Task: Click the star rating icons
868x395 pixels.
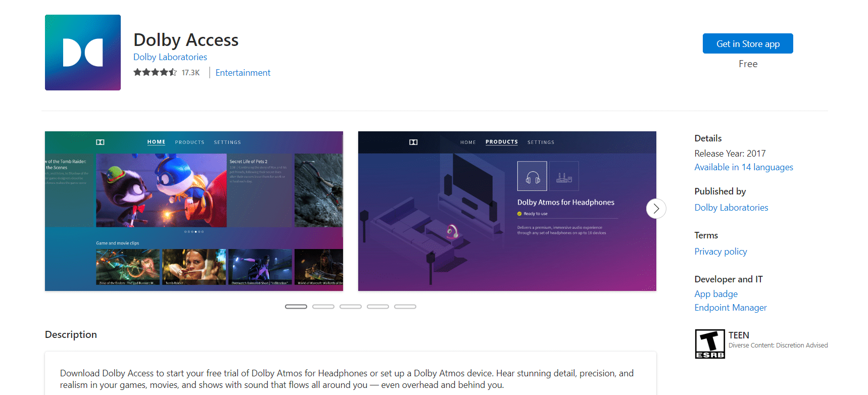Action: [x=155, y=72]
